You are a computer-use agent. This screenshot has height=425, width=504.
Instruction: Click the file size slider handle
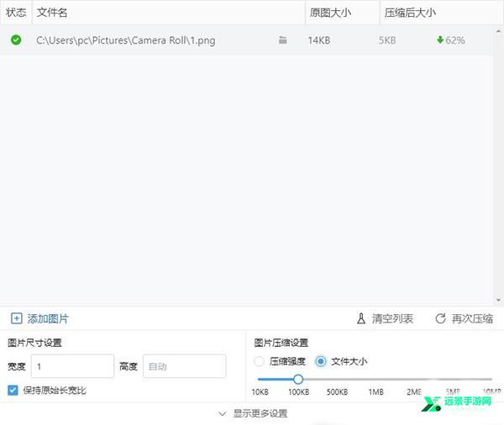[x=298, y=380]
